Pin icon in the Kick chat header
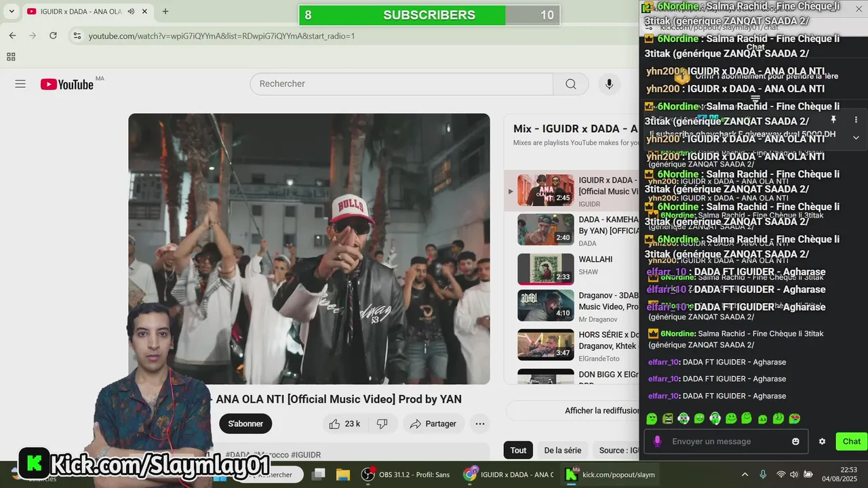868x488 pixels. coord(833,119)
